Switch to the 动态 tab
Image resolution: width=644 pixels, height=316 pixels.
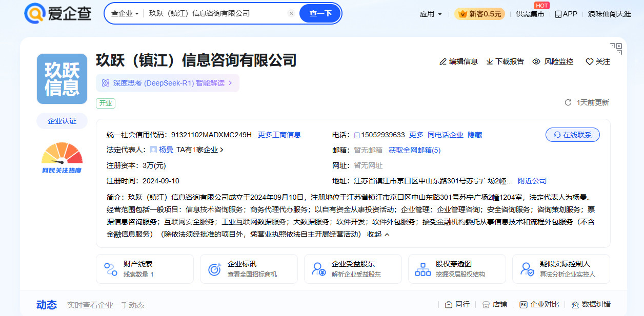pos(47,305)
